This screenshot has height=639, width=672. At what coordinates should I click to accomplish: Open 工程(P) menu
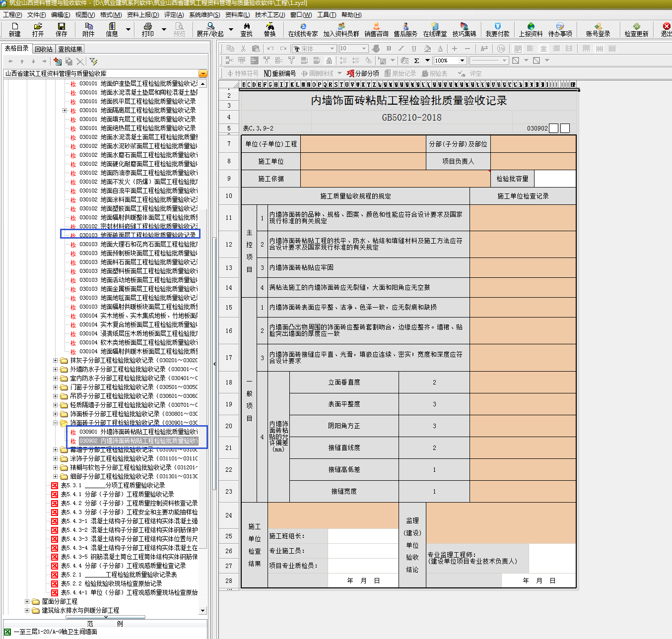[12, 15]
